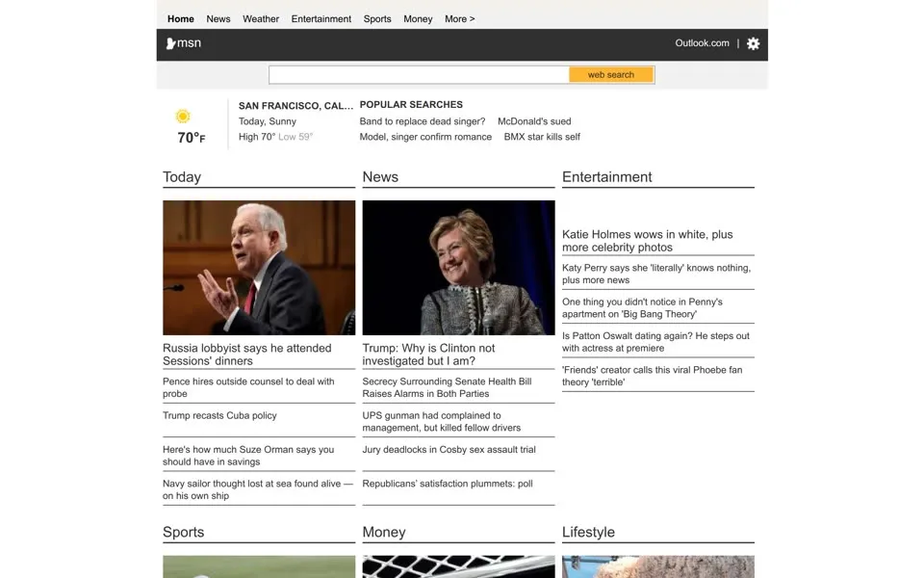
Task: Open 'McDonald's sued' popular search
Action: pos(534,121)
